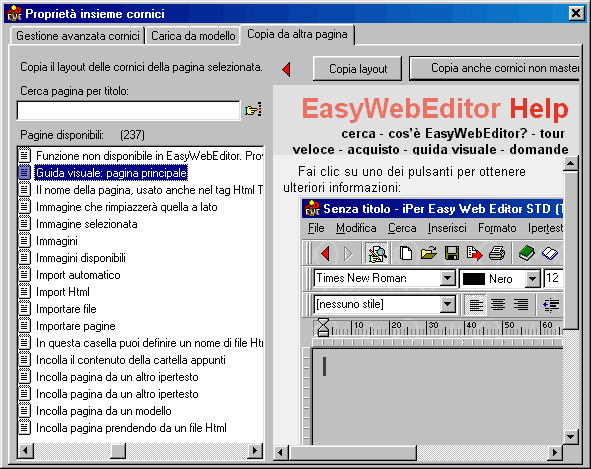591x469 pixels.
Task: Click Copia anche cornici non master button
Action: pos(495,68)
